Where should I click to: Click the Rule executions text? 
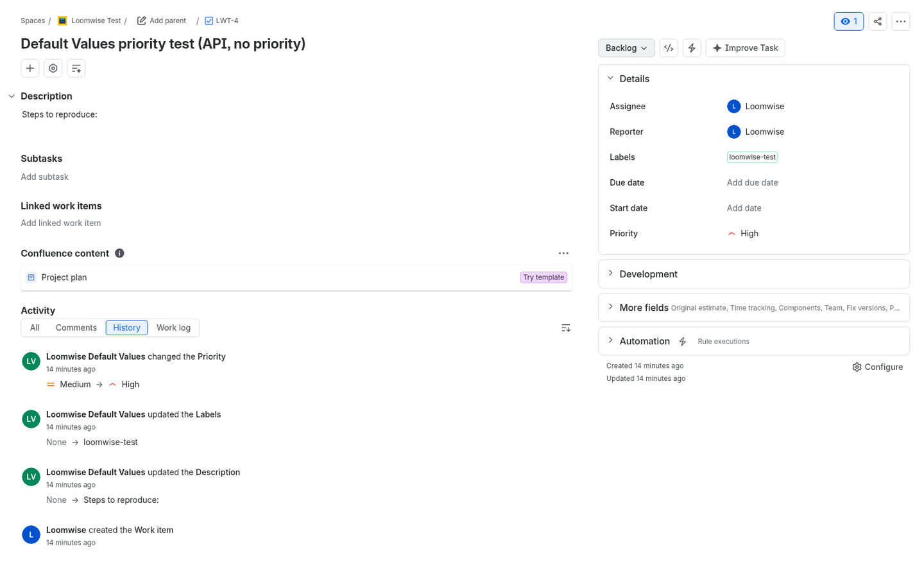723,342
